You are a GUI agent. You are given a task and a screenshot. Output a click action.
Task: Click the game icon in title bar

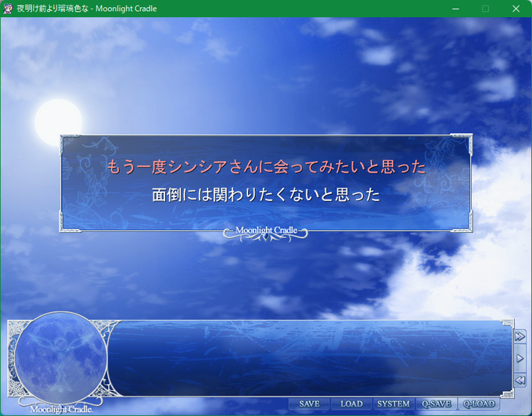pyautogui.click(x=8, y=9)
